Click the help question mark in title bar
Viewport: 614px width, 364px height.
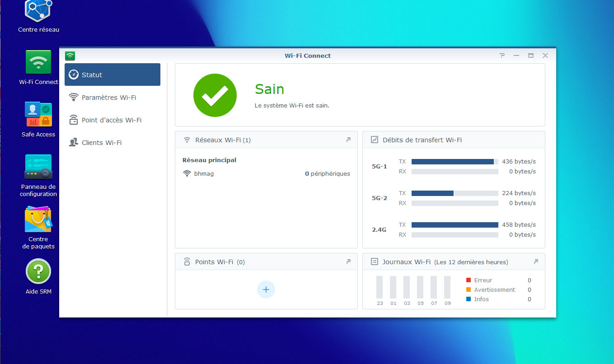point(502,56)
